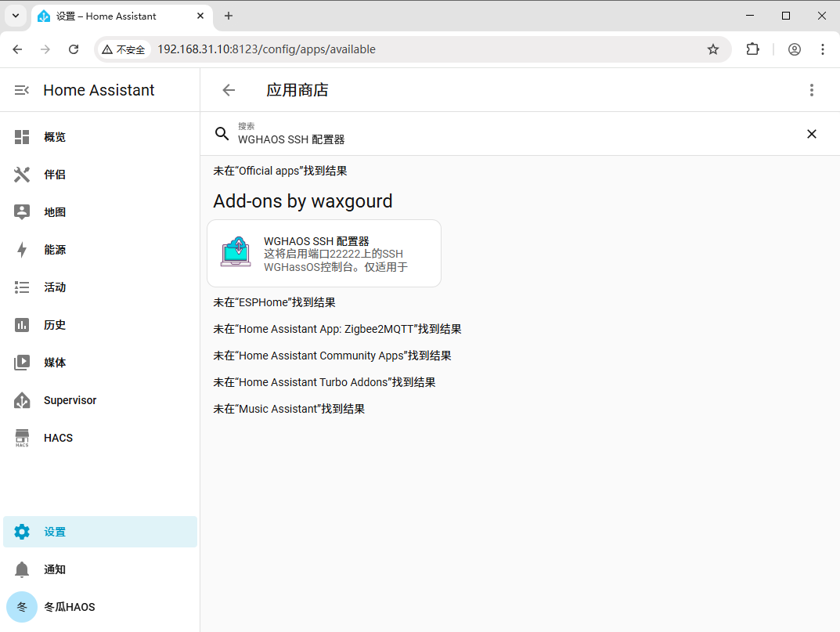Collapse the Home Assistant sidebar menu

click(x=21, y=90)
